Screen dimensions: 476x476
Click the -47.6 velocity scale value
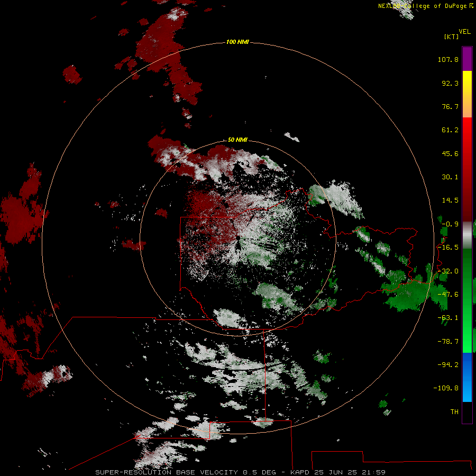click(448, 295)
